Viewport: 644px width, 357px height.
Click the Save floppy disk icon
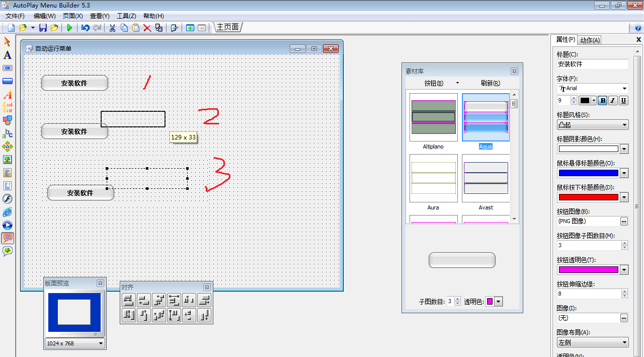tap(43, 28)
